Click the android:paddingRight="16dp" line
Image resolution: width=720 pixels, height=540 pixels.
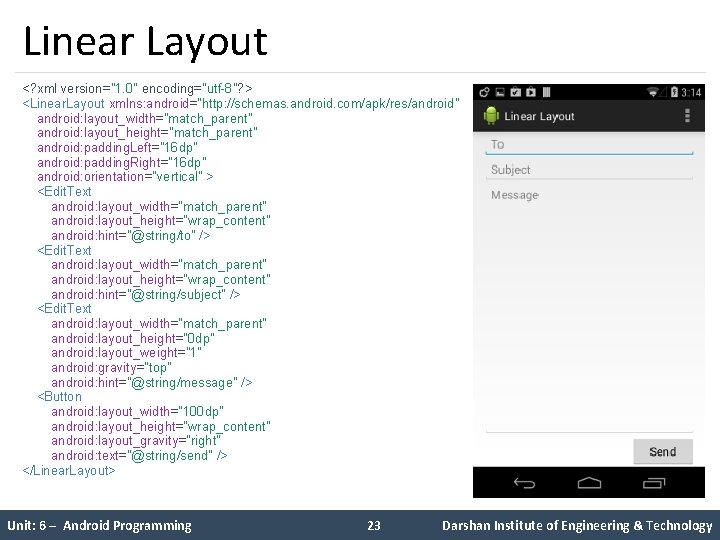click(x=122, y=163)
